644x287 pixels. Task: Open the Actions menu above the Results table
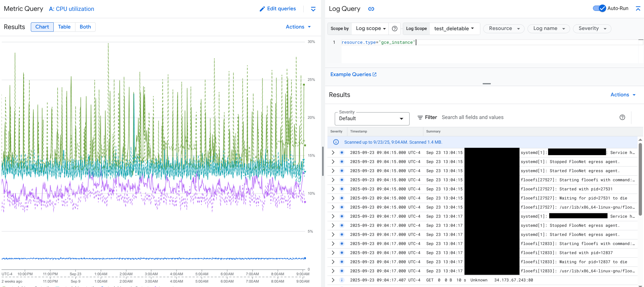(623, 95)
